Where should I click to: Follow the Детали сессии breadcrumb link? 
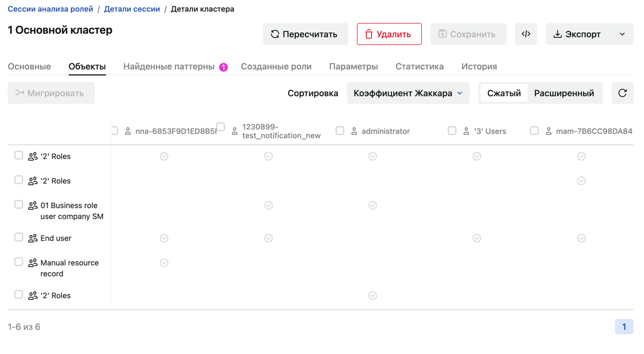point(132,9)
